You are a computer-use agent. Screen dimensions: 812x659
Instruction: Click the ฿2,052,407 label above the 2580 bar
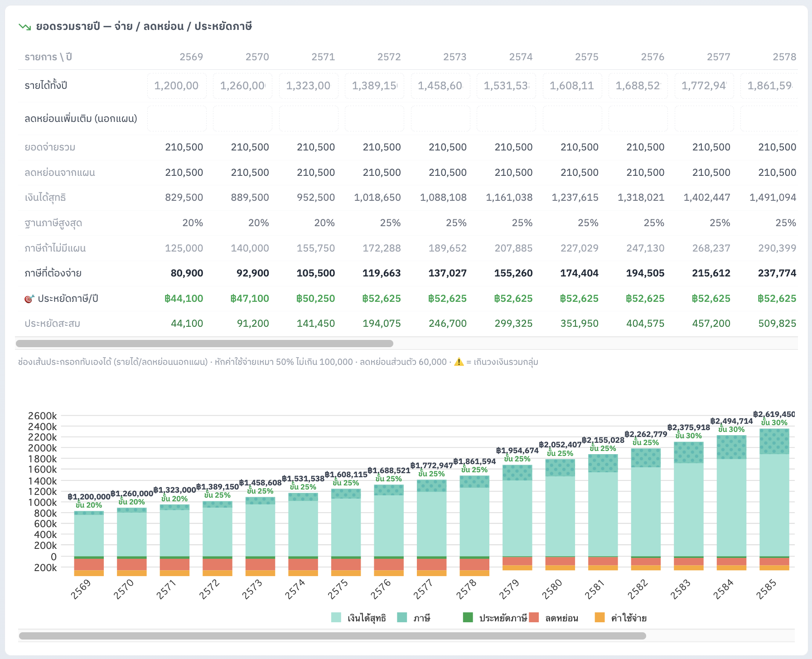coord(560,445)
